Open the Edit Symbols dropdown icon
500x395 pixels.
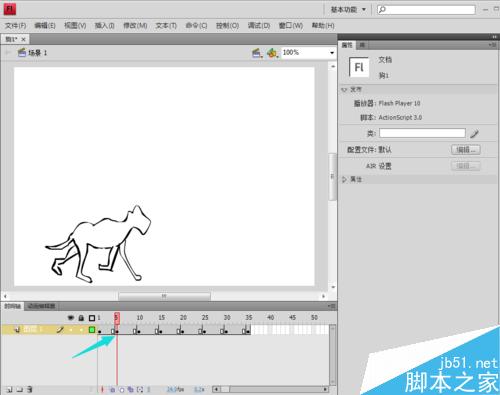coord(272,53)
